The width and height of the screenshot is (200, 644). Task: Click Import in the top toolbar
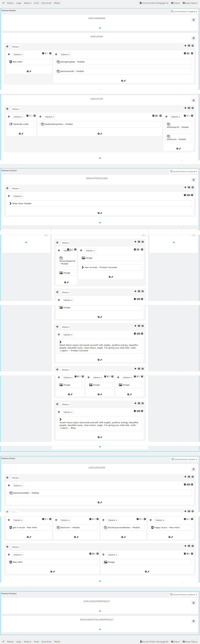(175, 3)
